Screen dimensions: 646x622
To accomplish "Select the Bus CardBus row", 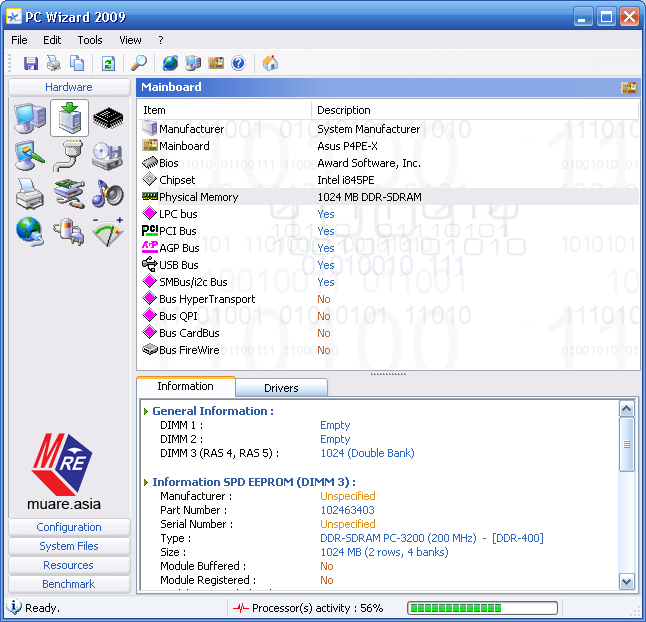I will point(388,333).
